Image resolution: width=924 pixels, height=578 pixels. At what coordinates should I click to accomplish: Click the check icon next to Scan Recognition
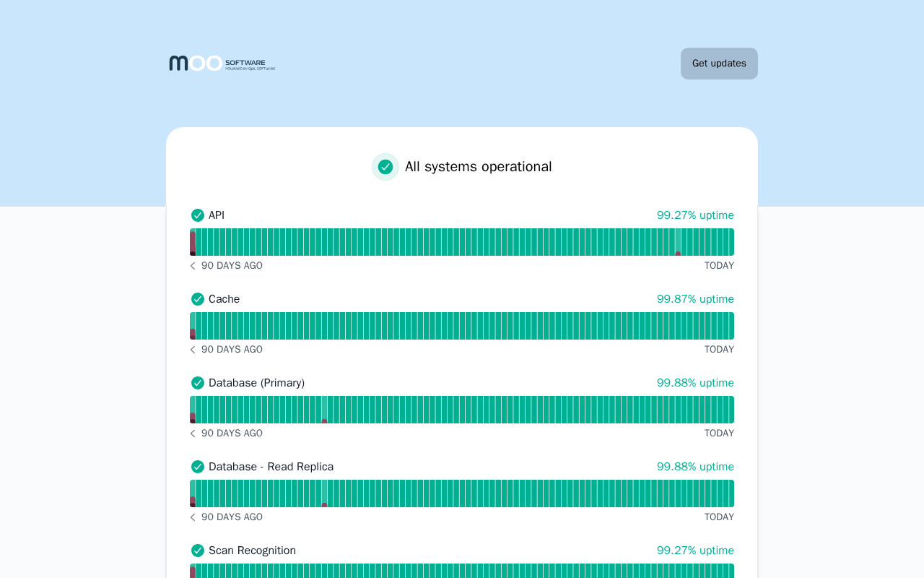coord(198,551)
